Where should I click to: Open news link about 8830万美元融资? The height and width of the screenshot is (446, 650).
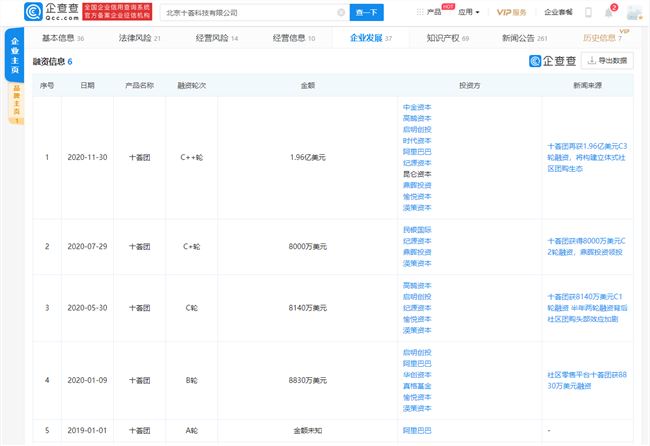(587, 381)
